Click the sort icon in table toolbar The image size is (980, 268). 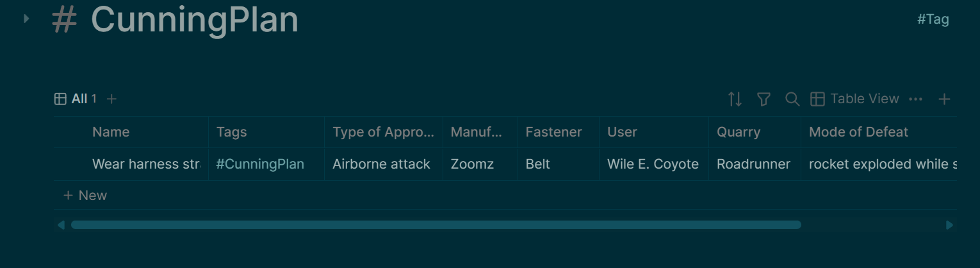click(x=735, y=99)
